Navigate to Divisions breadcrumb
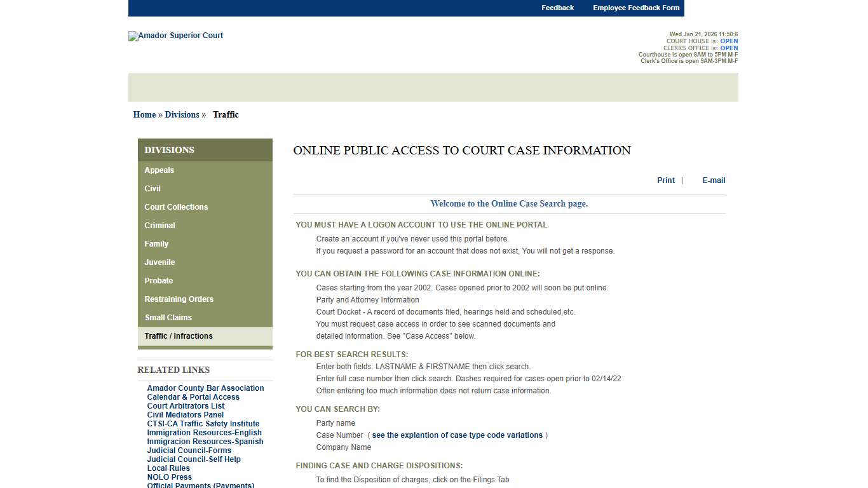 [182, 115]
